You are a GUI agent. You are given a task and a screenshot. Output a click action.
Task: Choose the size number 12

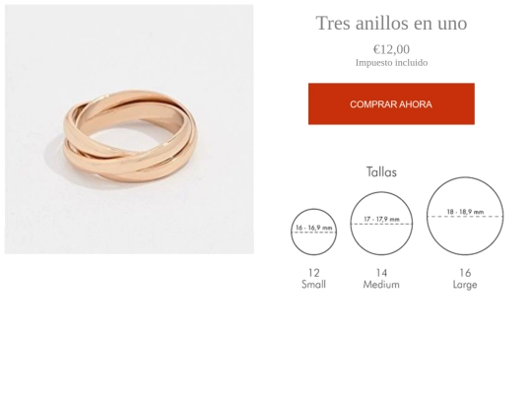(x=314, y=273)
